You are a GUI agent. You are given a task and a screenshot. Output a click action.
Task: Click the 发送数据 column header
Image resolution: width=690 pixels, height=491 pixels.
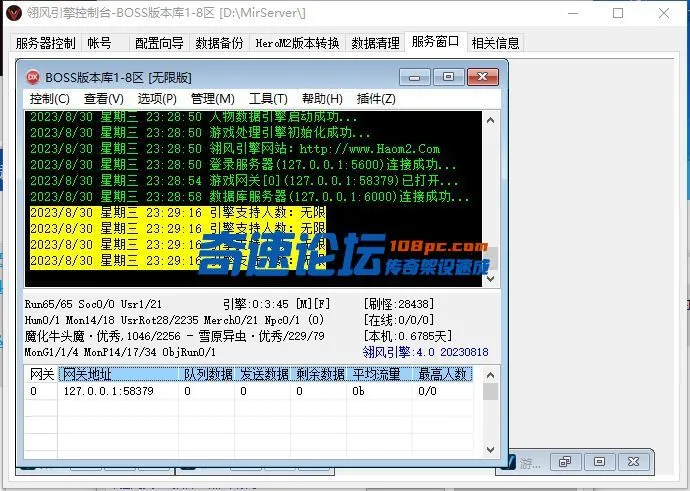(x=262, y=374)
